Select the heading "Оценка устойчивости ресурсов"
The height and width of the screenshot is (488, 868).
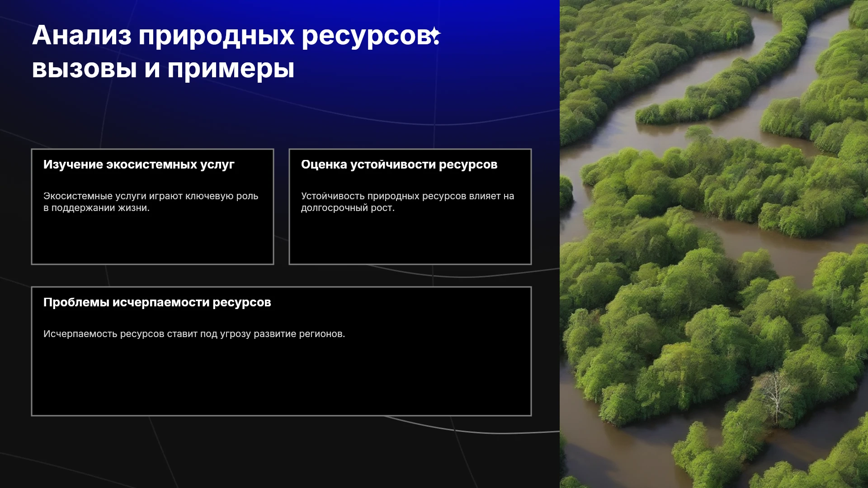399,164
